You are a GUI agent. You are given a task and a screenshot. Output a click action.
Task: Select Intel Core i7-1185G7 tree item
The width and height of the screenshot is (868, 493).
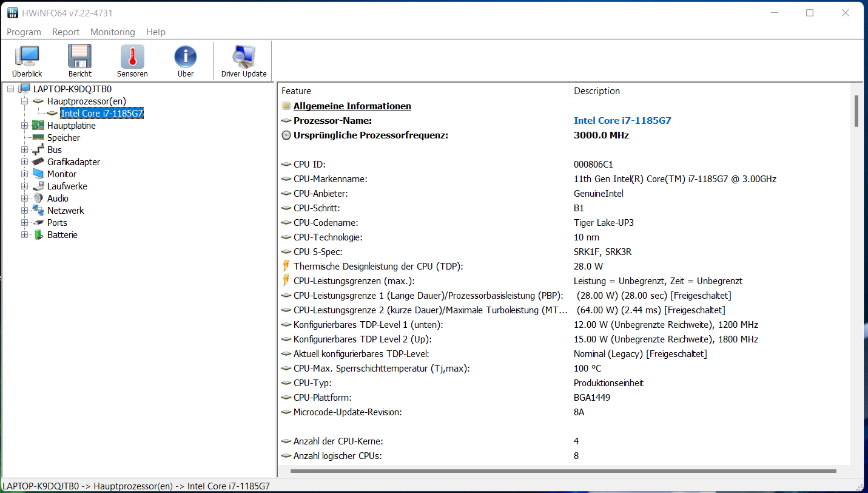102,114
